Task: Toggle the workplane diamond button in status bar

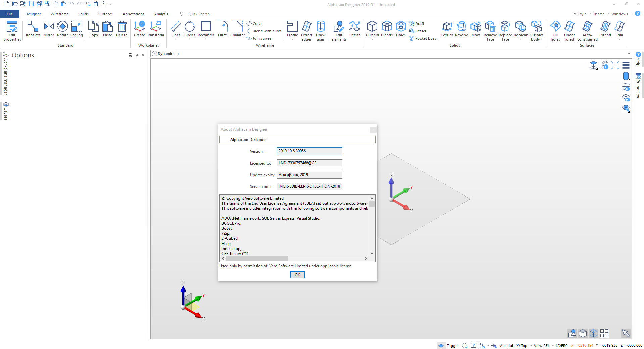Action: [x=441, y=345]
